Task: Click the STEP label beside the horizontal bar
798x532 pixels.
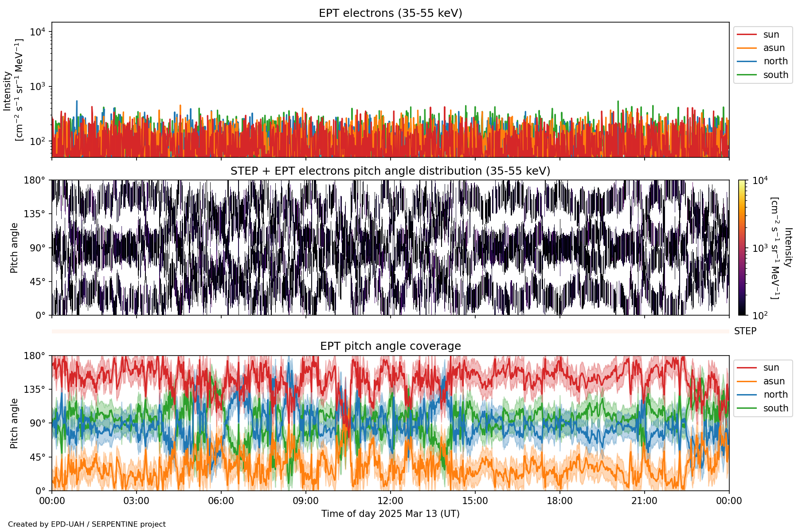Action: [x=745, y=331]
